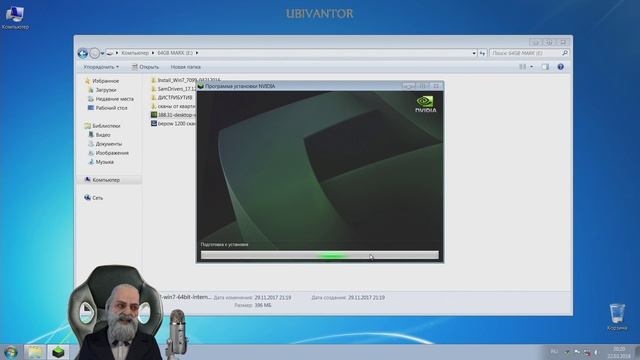Viewport: 640px width, 360px height.
Task: Open the Видео library
Action: click(x=103, y=135)
